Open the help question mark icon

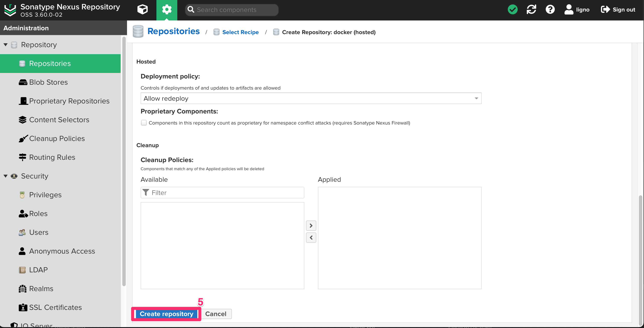click(550, 10)
